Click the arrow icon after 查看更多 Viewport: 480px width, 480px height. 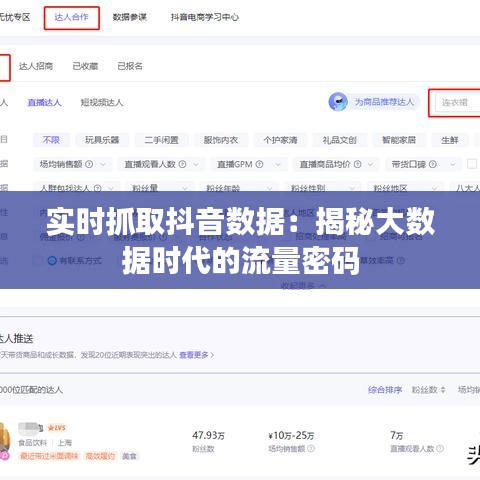pyautogui.click(x=212, y=355)
